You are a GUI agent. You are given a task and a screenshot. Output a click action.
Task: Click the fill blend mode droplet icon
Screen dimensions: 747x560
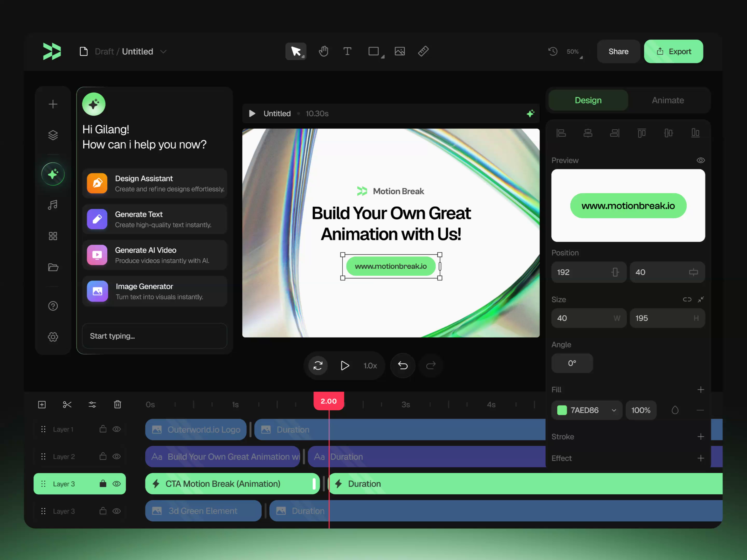pos(675,410)
